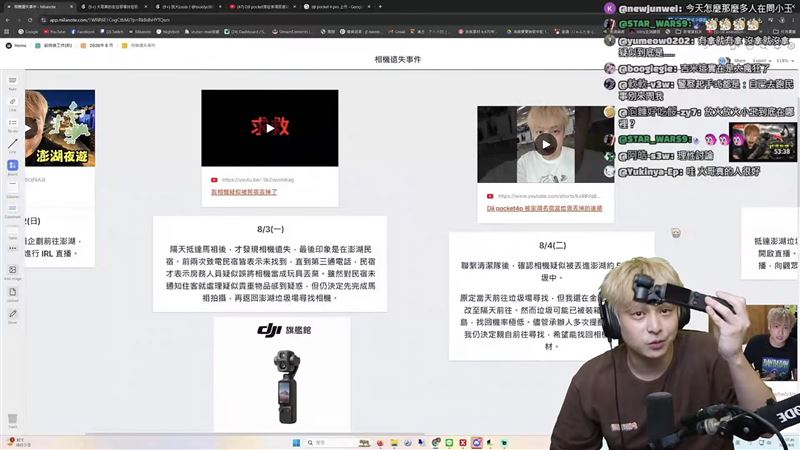Open the green second breadcrumb board
The width and height of the screenshot is (800, 450).
tap(54, 45)
